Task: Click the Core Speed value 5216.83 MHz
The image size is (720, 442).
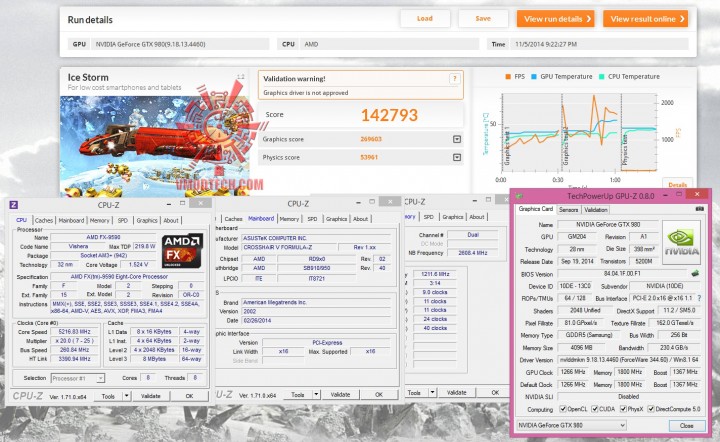Action: (x=75, y=331)
